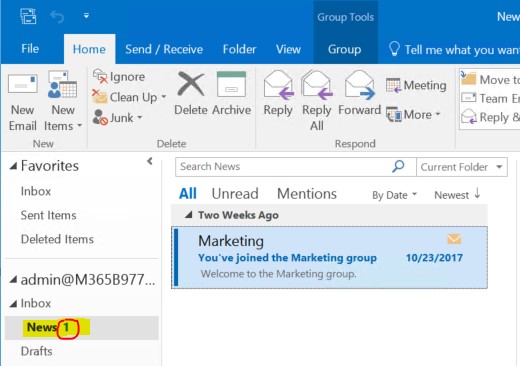The image size is (520, 366).
Task: Collapse the Two Weeks Ago group
Action: [188, 215]
